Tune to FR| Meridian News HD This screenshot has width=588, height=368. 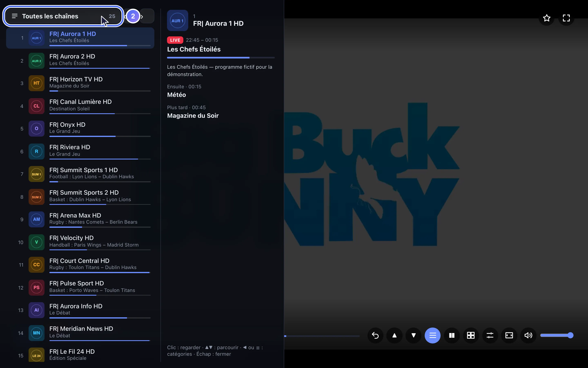tap(80, 333)
